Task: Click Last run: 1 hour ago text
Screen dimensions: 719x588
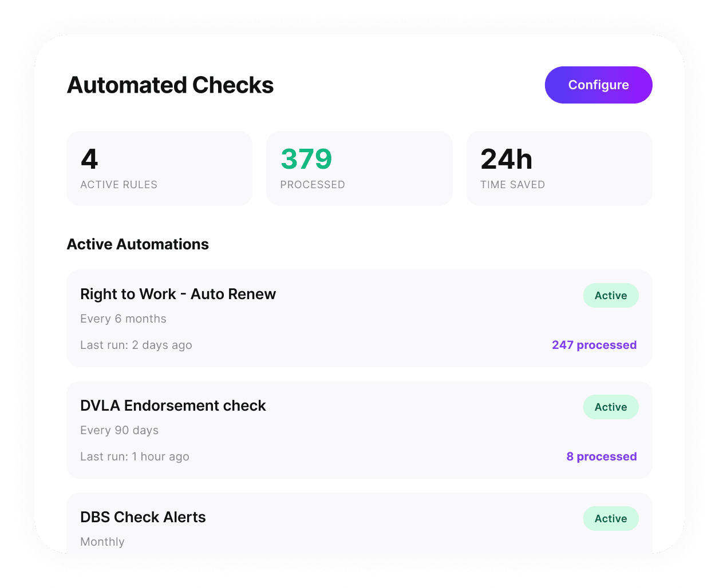Action: coord(135,456)
